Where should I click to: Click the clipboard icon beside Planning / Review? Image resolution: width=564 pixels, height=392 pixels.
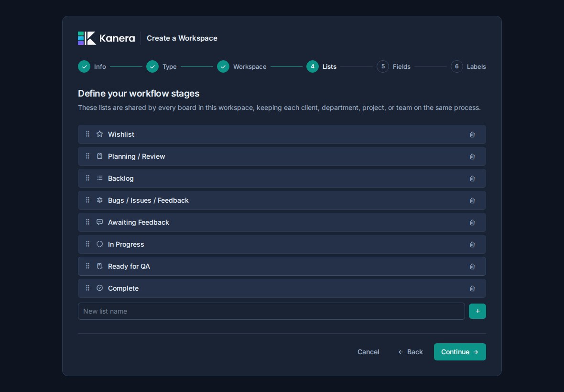tap(99, 156)
